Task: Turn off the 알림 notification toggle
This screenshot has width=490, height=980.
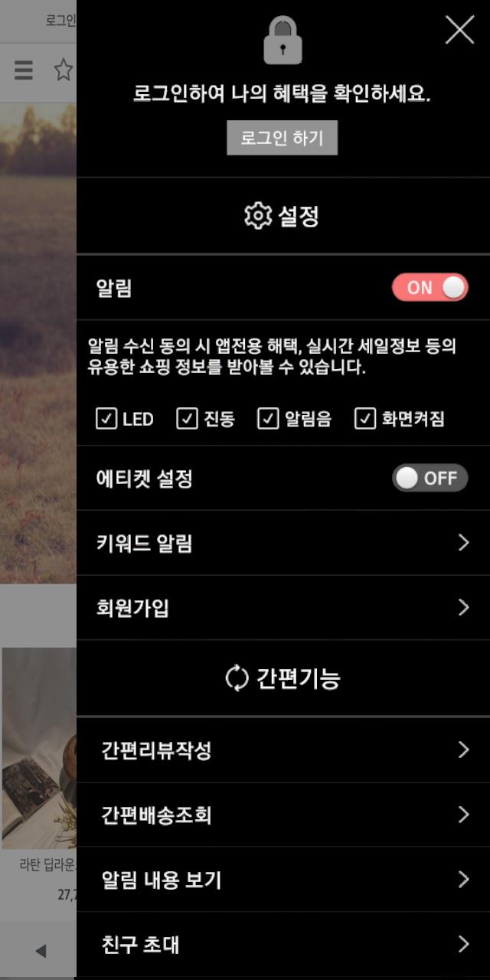Action: click(x=430, y=287)
